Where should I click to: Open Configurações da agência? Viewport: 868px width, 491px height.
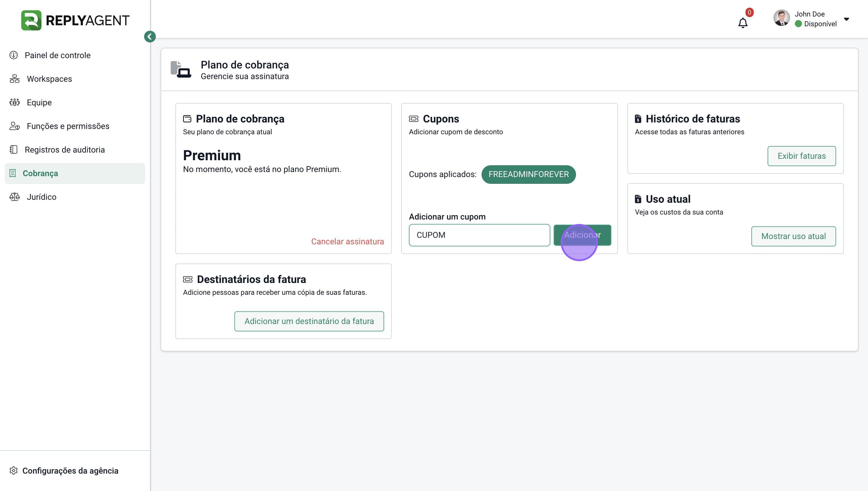[x=70, y=471]
